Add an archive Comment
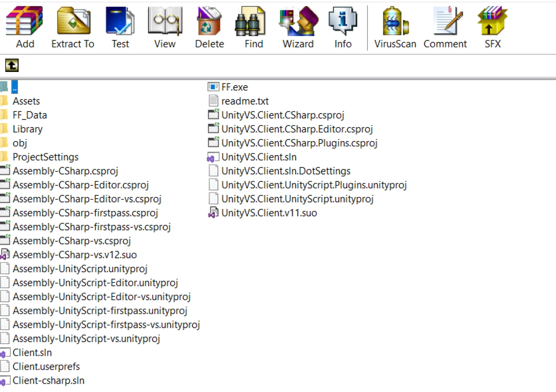Screen dimensions: 556x392 coord(445,27)
